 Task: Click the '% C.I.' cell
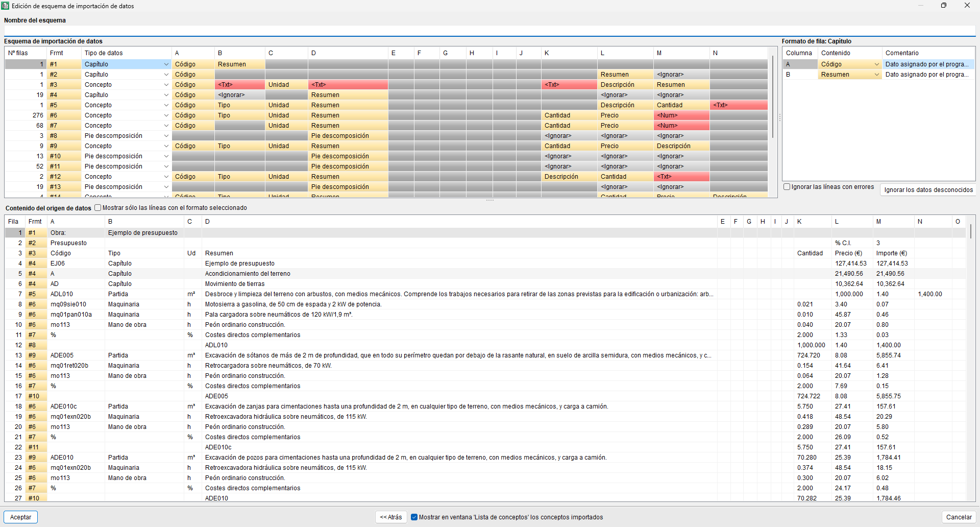point(852,243)
